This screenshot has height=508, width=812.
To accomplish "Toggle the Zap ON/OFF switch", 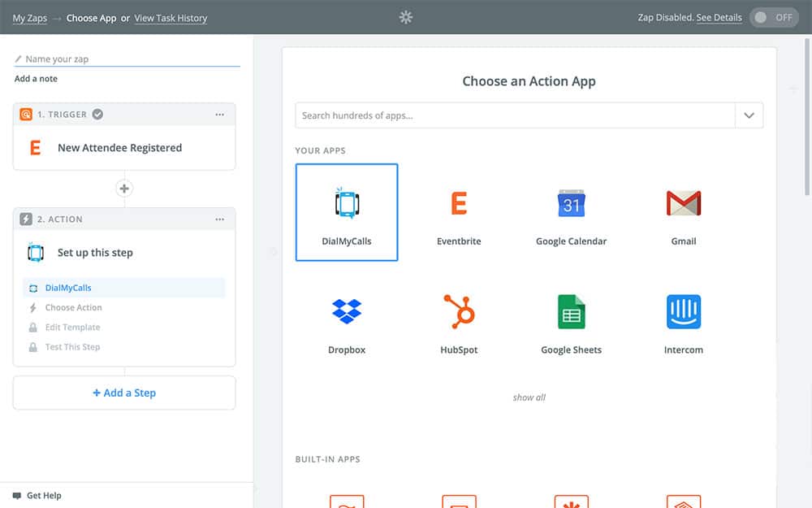I will 774,18.
